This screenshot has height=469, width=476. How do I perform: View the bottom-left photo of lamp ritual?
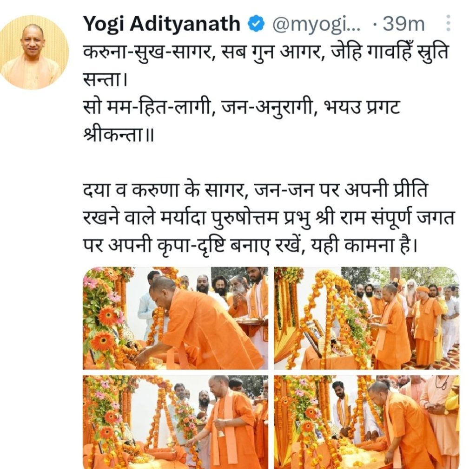coord(175,422)
